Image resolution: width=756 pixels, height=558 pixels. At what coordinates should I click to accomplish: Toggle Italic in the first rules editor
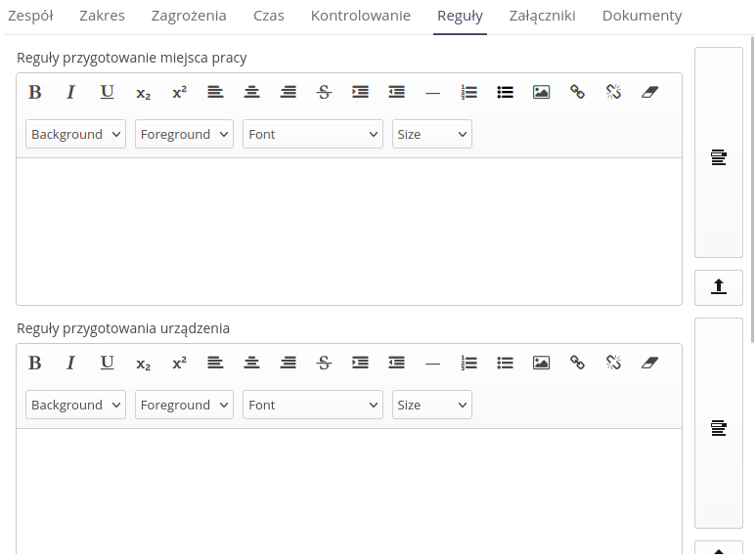[70, 92]
